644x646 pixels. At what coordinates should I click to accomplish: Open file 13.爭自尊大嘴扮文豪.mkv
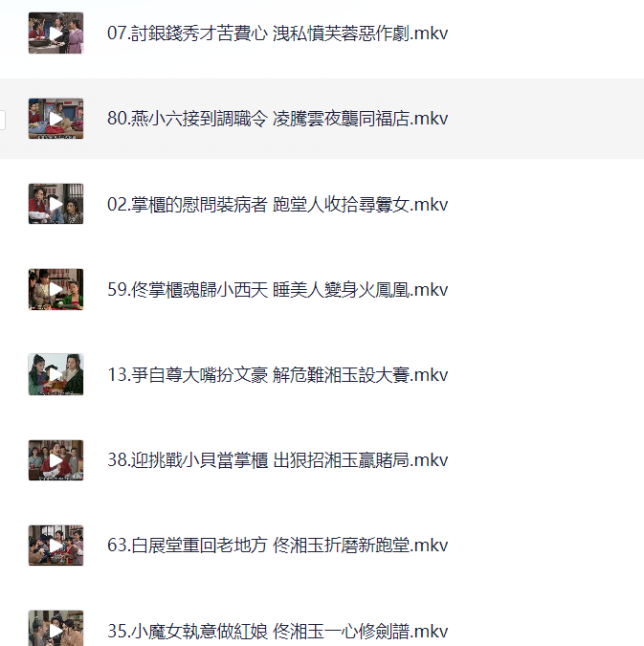coord(278,374)
